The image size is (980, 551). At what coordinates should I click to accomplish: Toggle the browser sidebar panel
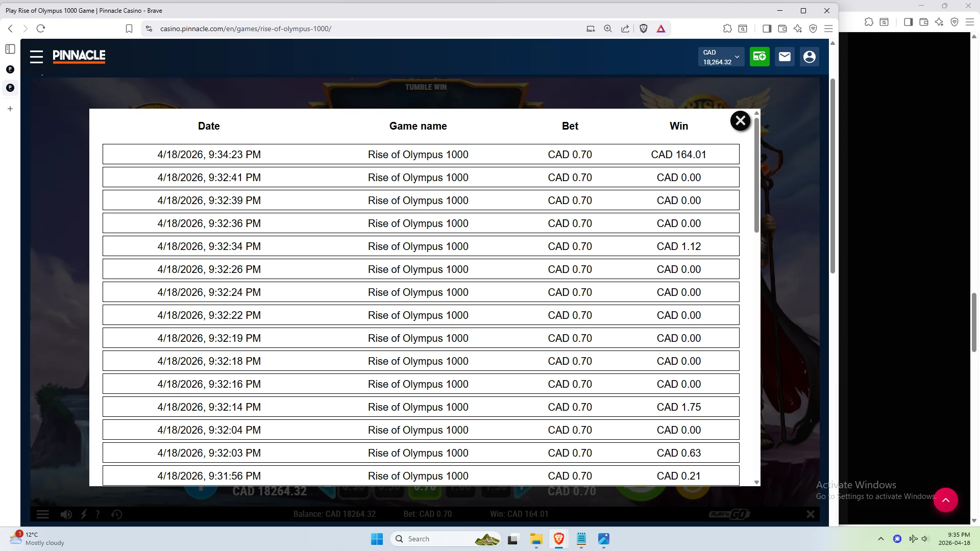click(767, 29)
